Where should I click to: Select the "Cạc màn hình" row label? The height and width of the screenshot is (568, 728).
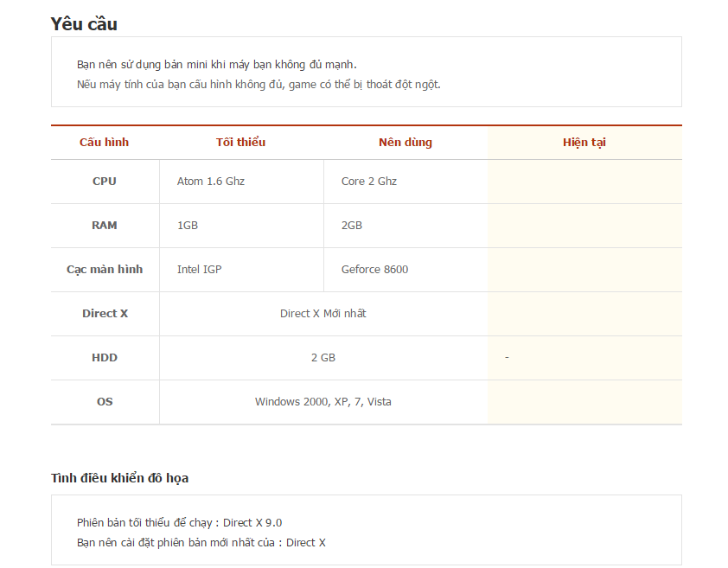point(105,270)
